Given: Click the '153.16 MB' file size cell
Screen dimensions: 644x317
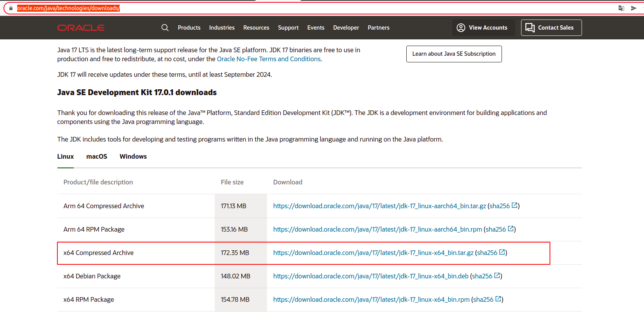Looking at the screenshot, I should 241,229.
